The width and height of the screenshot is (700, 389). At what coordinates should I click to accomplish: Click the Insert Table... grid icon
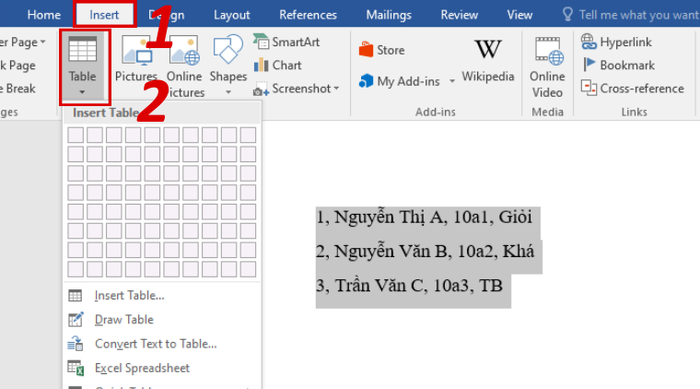click(x=75, y=295)
